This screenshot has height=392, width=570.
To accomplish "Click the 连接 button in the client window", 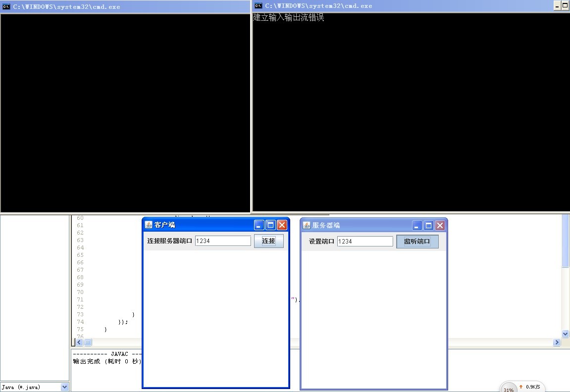I will click(268, 241).
